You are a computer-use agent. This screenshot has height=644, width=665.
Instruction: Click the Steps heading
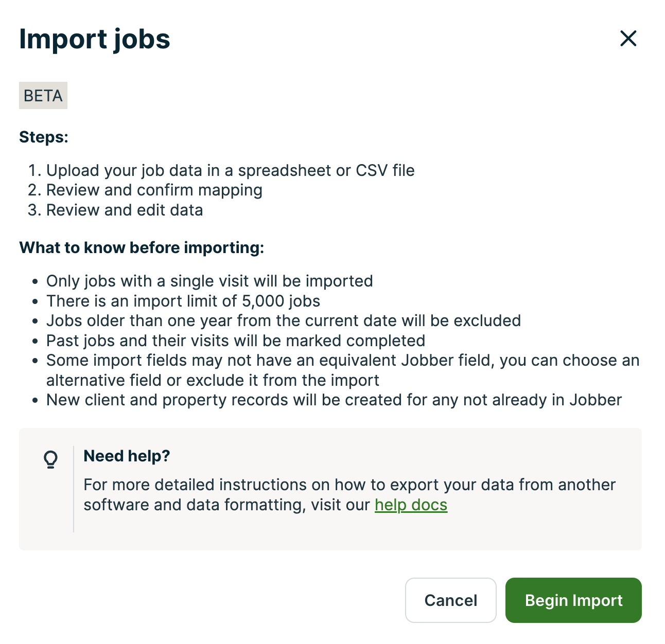[x=44, y=137]
